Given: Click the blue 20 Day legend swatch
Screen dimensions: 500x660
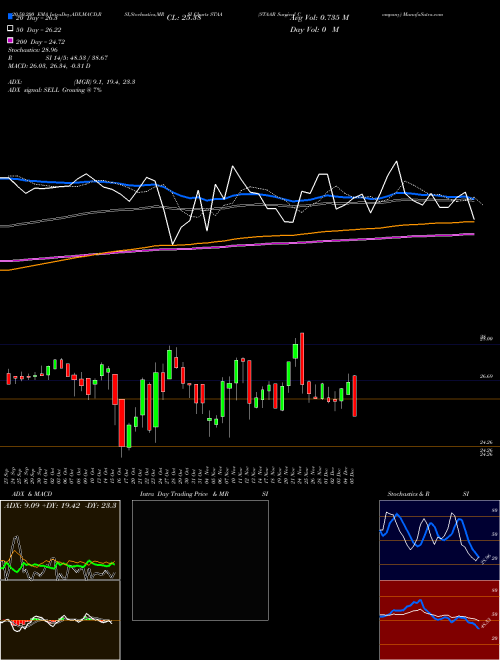Looking at the screenshot, I should 10,16.
